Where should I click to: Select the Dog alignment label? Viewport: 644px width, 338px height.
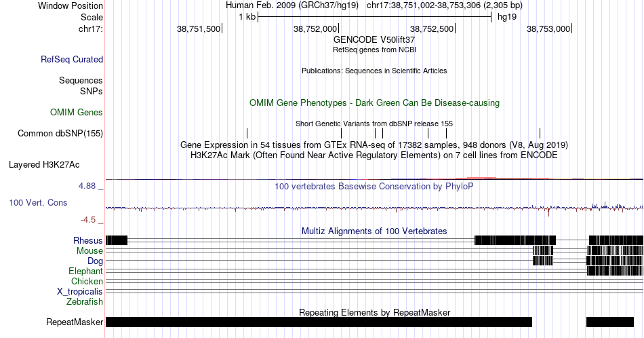pos(95,261)
